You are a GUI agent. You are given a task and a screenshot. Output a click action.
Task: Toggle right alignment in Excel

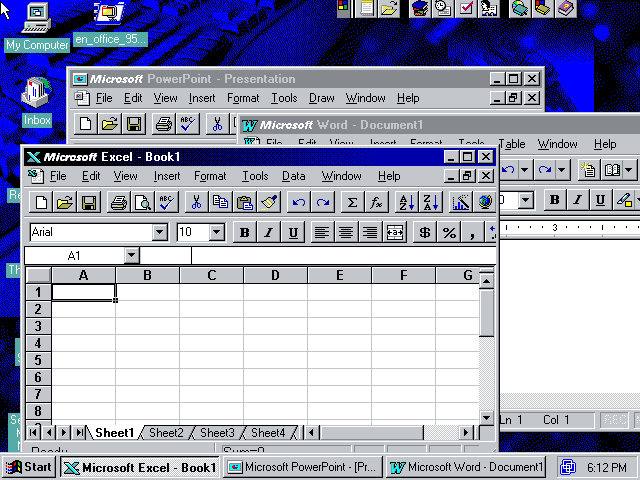pyautogui.click(x=370, y=232)
